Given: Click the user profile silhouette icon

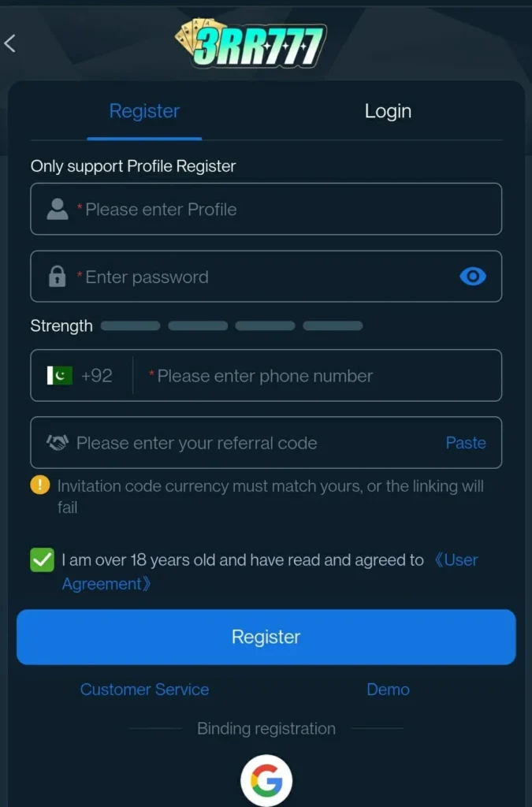Looking at the screenshot, I should pyautogui.click(x=57, y=209).
